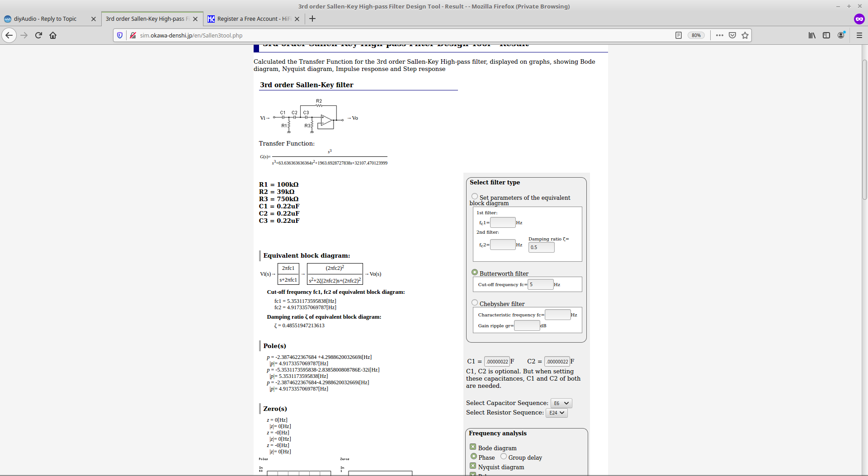The image size is (868, 476).
Task: Edit the C1 capacitance field
Action: (497, 362)
